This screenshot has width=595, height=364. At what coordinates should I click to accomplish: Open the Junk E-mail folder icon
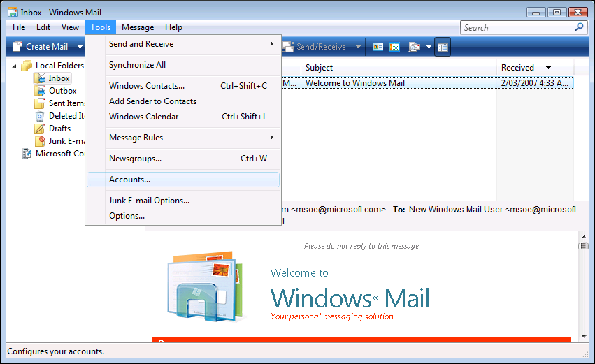point(40,141)
